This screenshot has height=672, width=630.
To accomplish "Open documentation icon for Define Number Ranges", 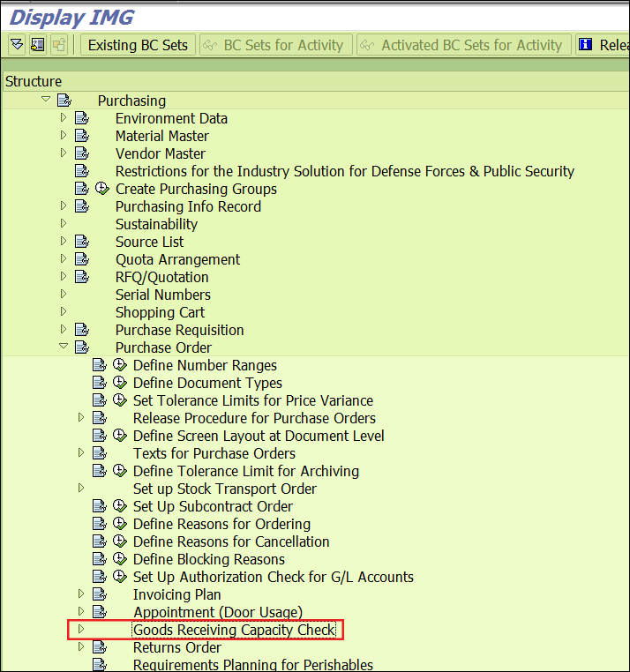I will click(x=100, y=365).
